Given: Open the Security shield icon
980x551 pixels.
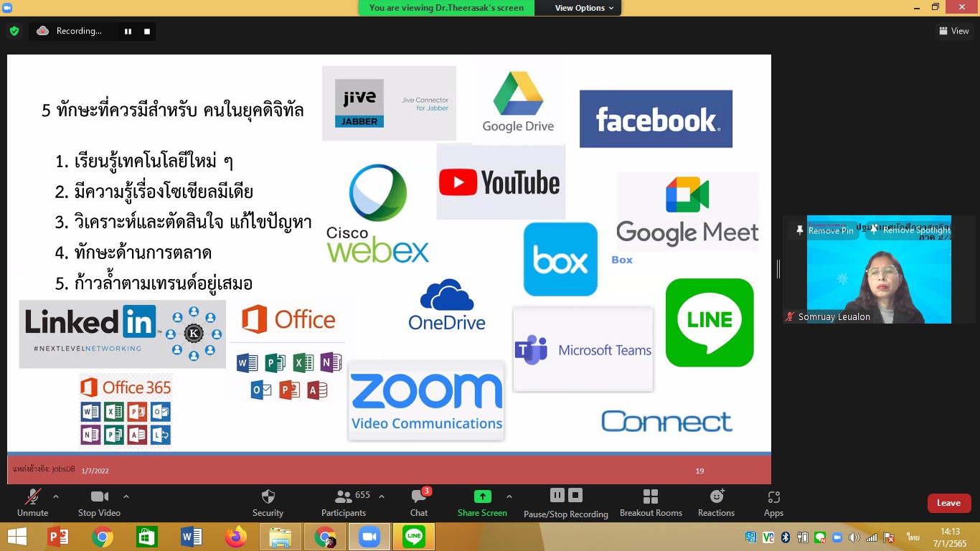Looking at the screenshot, I should 268,496.
